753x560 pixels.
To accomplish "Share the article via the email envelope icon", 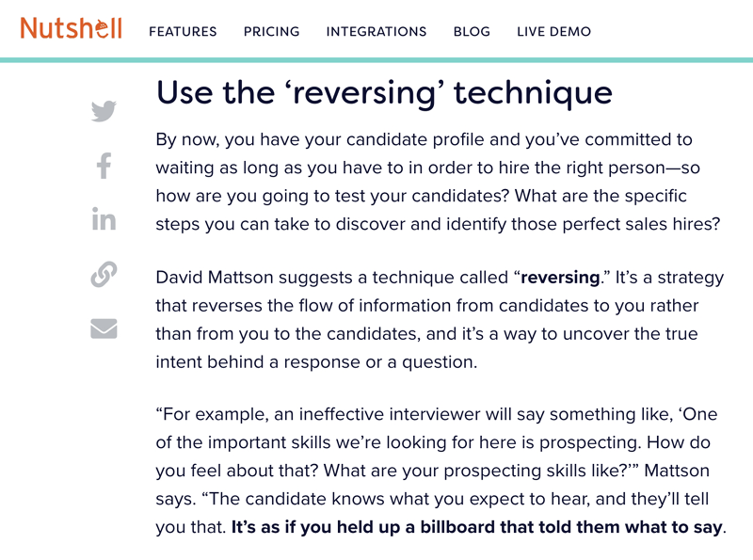I will [x=104, y=328].
